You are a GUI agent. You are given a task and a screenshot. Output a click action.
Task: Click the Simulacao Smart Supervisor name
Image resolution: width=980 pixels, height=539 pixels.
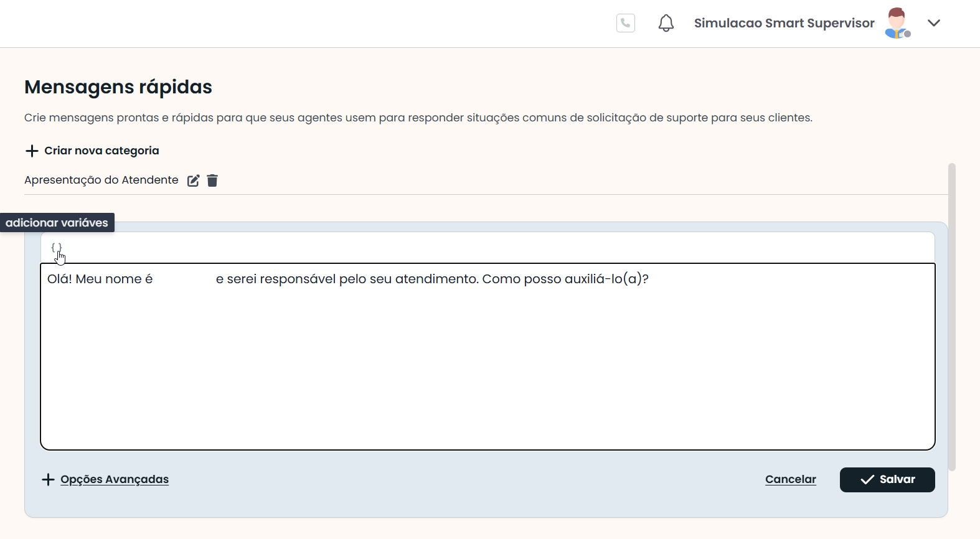point(784,23)
